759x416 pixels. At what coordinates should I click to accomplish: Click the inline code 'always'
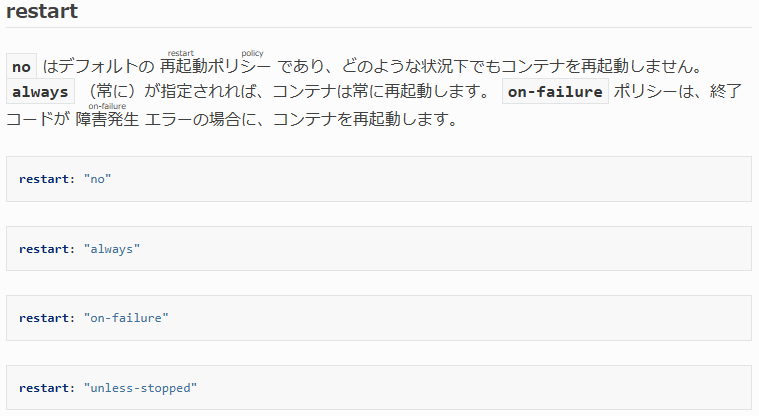40,92
